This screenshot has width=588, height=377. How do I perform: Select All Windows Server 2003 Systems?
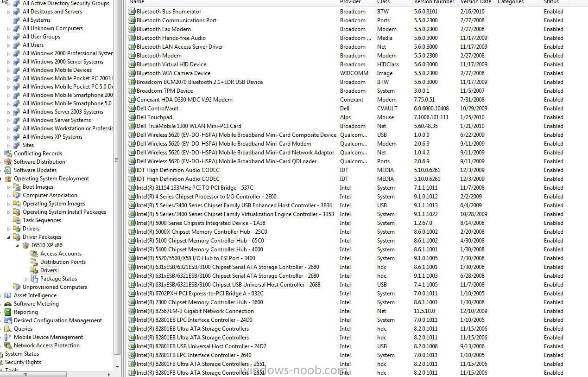(x=63, y=112)
